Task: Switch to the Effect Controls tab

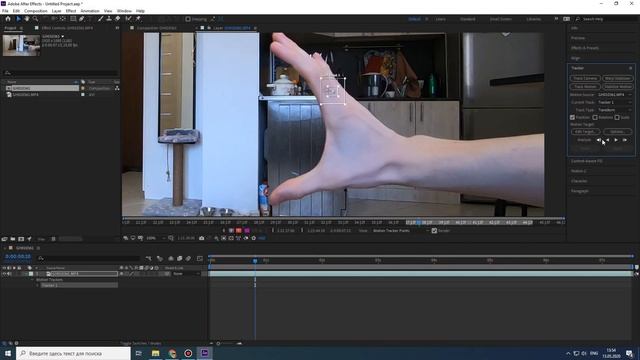Action: coord(67,28)
